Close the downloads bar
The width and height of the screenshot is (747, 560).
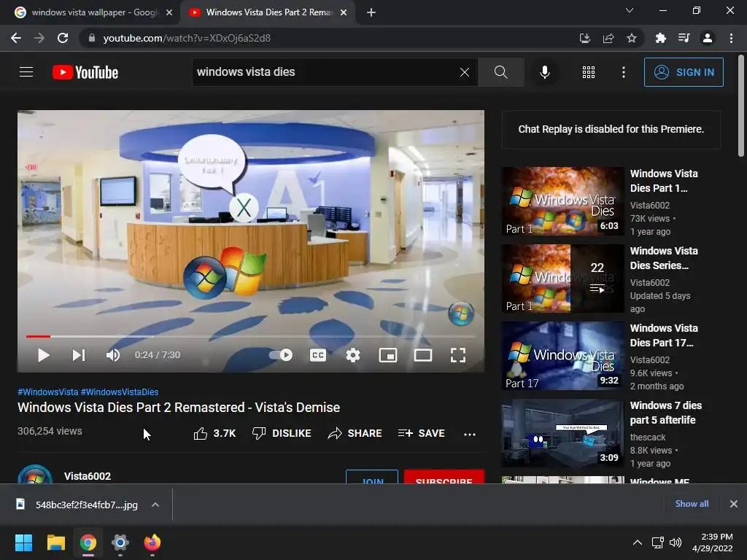click(734, 503)
